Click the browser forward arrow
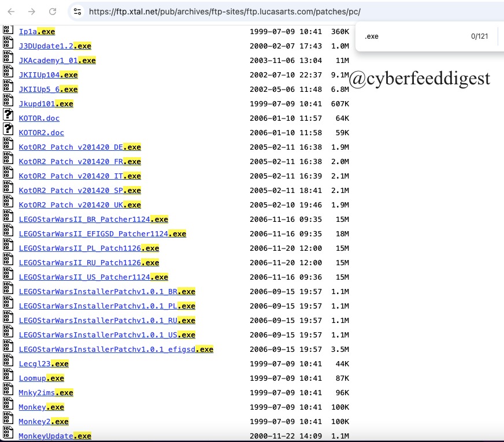The width and height of the screenshot is (504, 442). (x=31, y=12)
